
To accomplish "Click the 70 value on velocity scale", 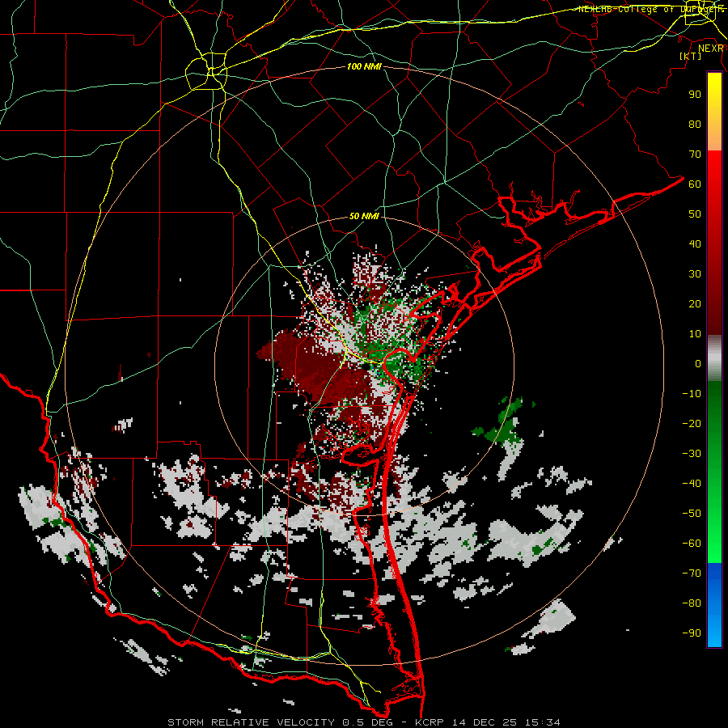I will (x=695, y=154).
